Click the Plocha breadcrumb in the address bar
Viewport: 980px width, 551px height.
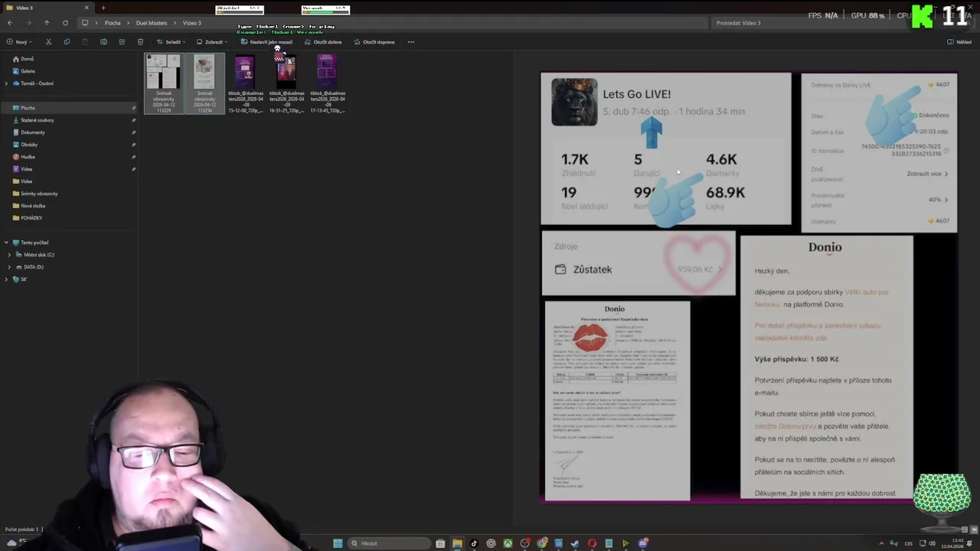(113, 23)
